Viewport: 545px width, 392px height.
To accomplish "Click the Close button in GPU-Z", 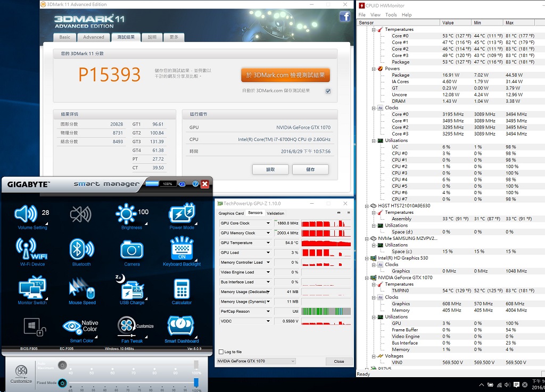I will coord(339,362).
